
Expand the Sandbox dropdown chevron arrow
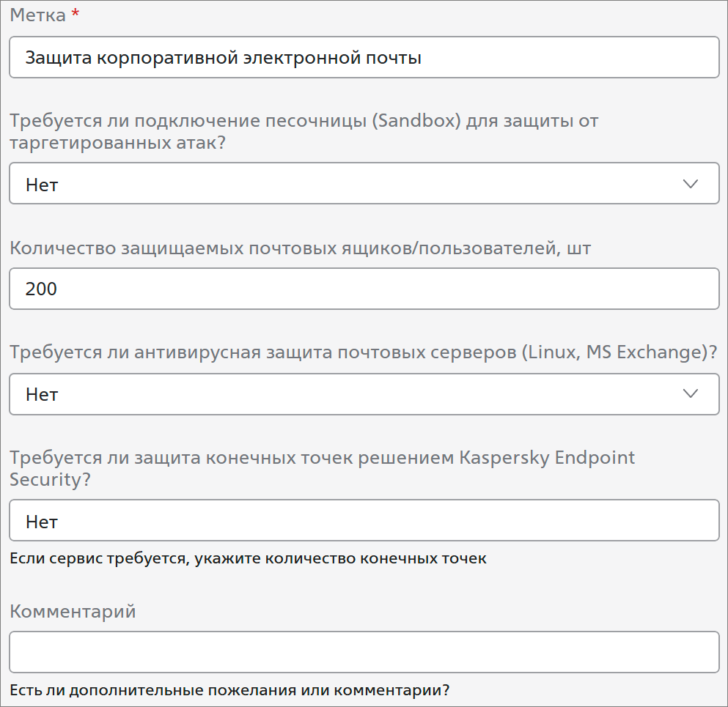click(x=691, y=184)
